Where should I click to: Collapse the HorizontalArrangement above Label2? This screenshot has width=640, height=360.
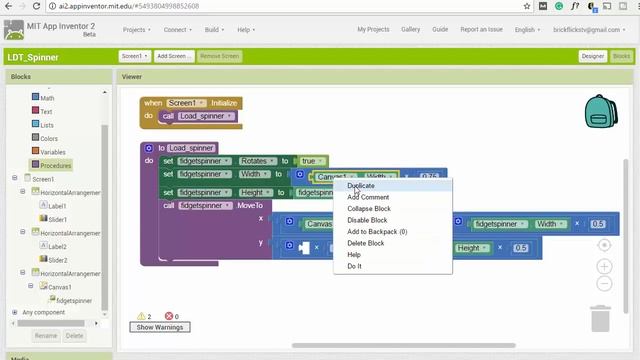pyautogui.click(x=23, y=232)
